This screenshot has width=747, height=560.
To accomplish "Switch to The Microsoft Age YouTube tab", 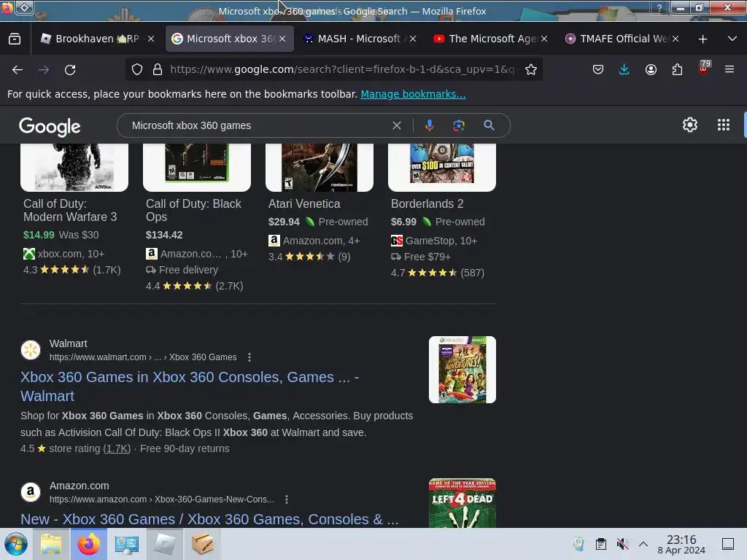I will (x=490, y=39).
